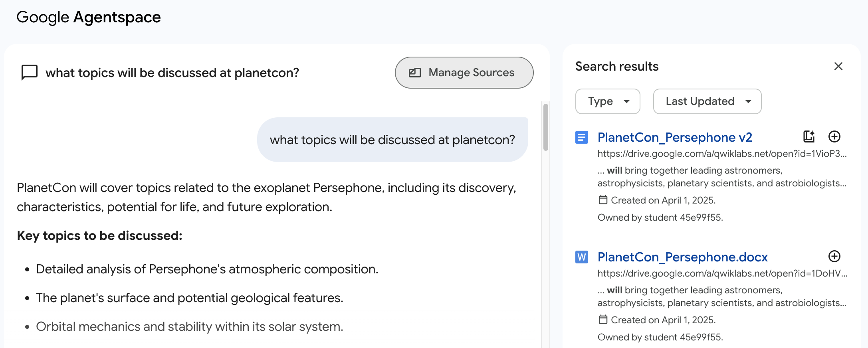Open the PlanetCon_Persephone.docx link

pyautogui.click(x=683, y=257)
